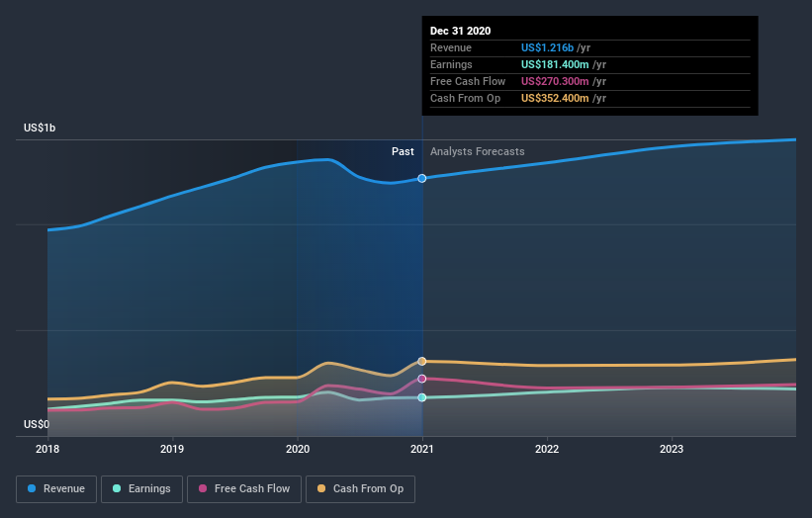This screenshot has height=518, width=812.
Task: Click the 2023 x-axis label
Action: coord(672,449)
